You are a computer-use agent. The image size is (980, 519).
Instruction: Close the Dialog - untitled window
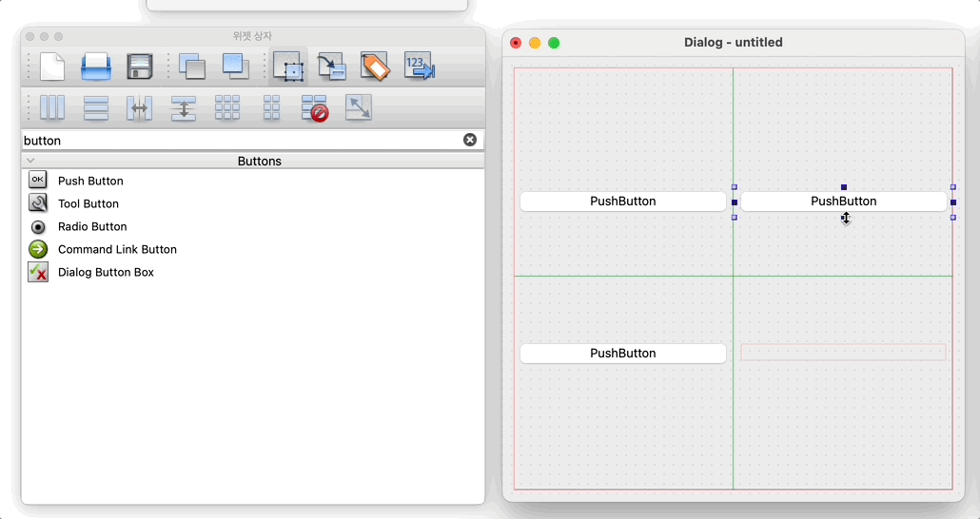tap(516, 43)
